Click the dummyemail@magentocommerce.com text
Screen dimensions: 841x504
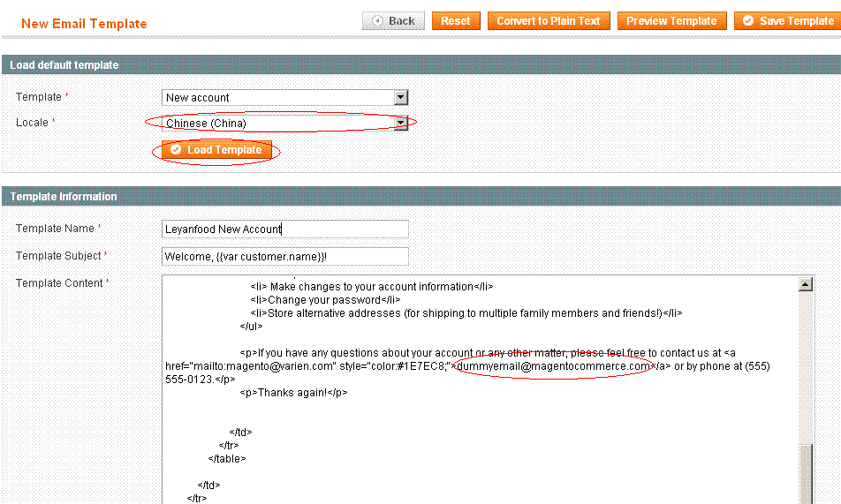[x=553, y=366]
